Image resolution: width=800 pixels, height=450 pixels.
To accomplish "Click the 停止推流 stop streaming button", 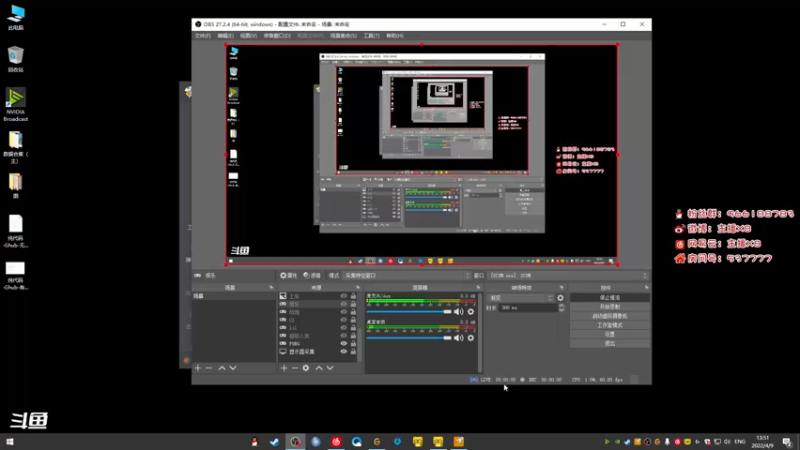I will click(x=610, y=297).
